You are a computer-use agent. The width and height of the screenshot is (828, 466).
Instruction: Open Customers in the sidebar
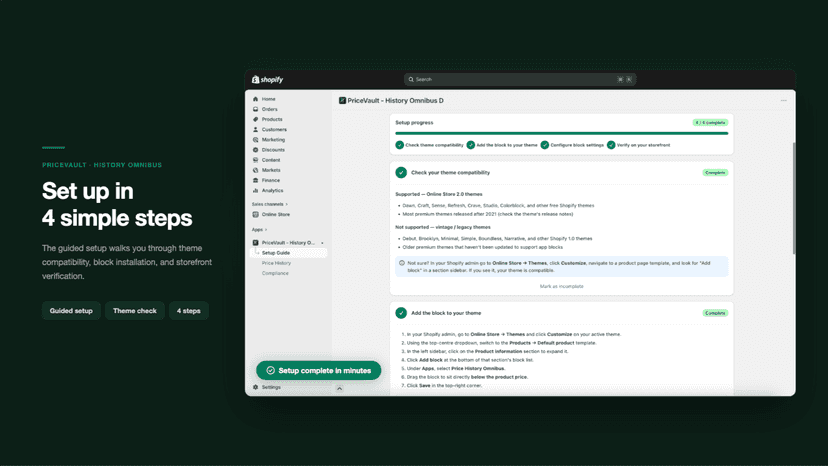274,129
